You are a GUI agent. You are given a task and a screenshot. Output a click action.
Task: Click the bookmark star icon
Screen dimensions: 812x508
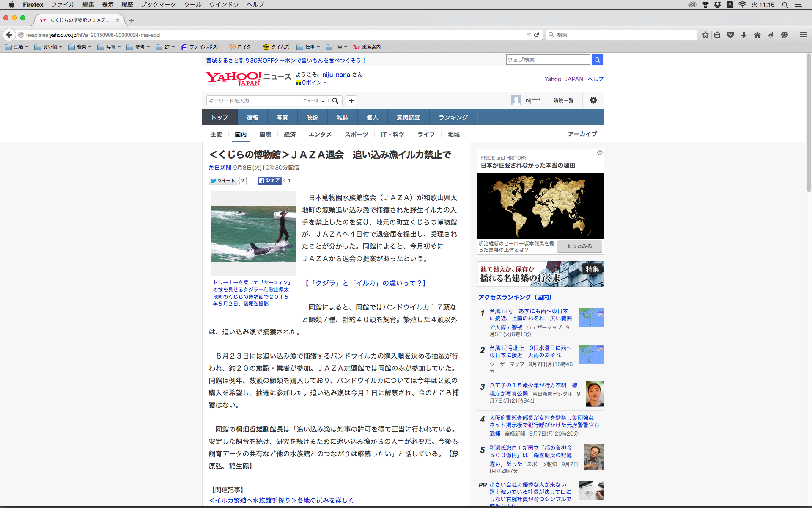tap(705, 35)
